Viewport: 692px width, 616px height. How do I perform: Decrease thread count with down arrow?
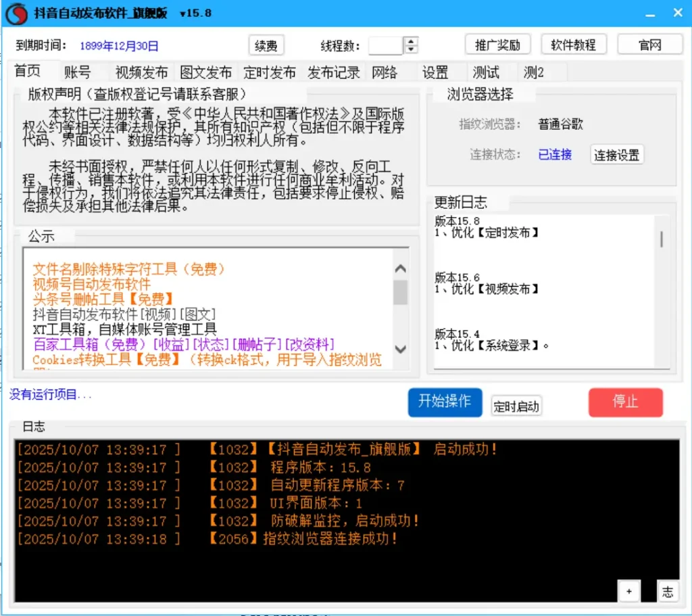411,50
